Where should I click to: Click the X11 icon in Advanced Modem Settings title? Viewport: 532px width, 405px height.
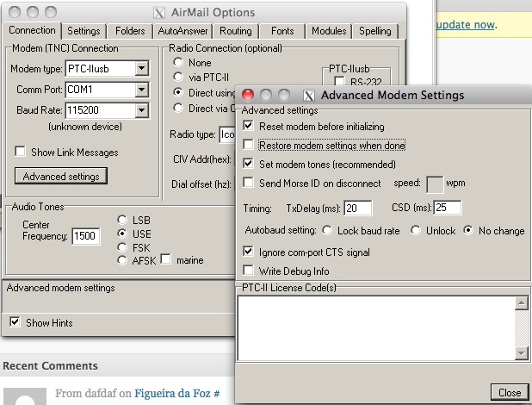click(308, 96)
